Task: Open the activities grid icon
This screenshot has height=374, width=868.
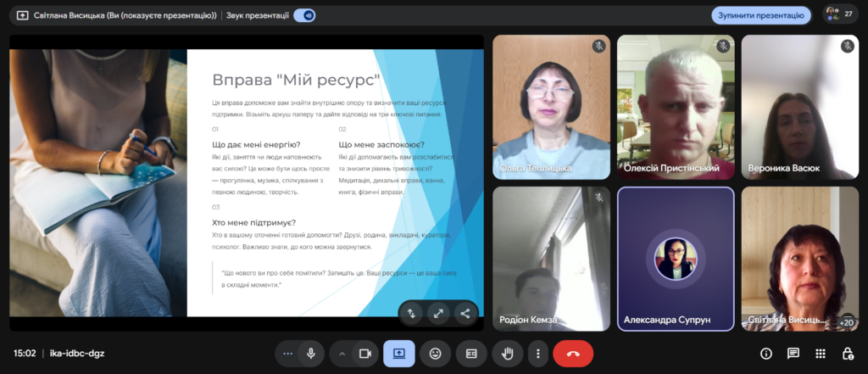Action: [x=821, y=354]
